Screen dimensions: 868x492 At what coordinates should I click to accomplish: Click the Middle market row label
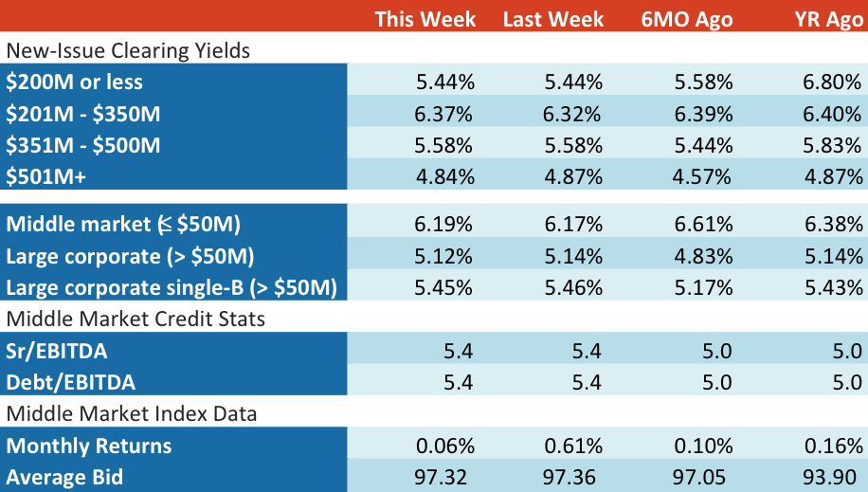click(123, 225)
